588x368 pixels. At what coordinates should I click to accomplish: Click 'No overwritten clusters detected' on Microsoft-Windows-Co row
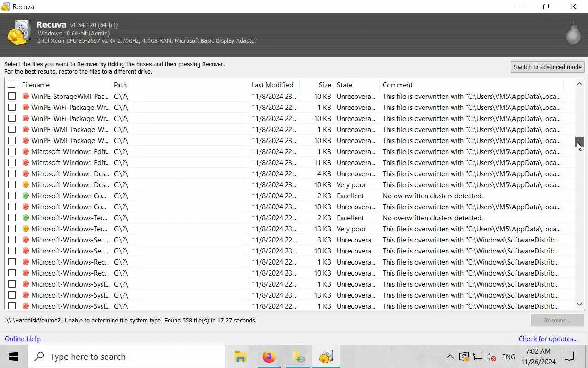tap(433, 196)
